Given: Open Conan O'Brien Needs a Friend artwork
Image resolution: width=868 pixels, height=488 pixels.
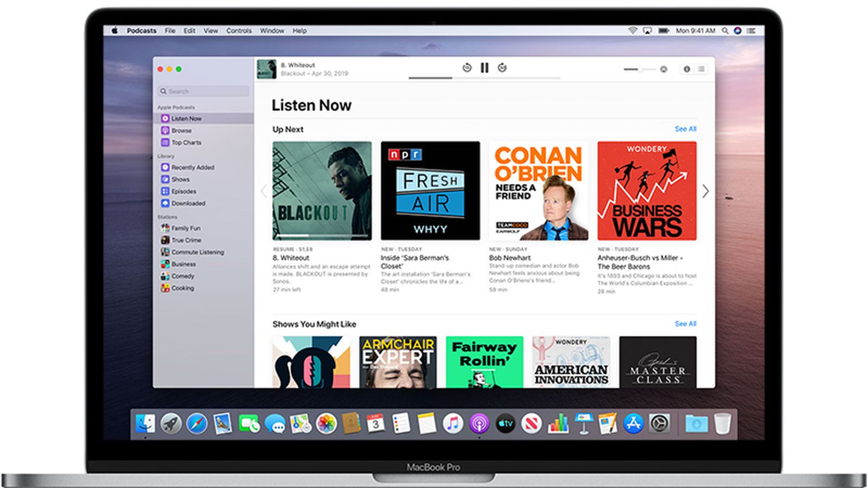Looking at the screenshot, I should [x=539, y=191].
